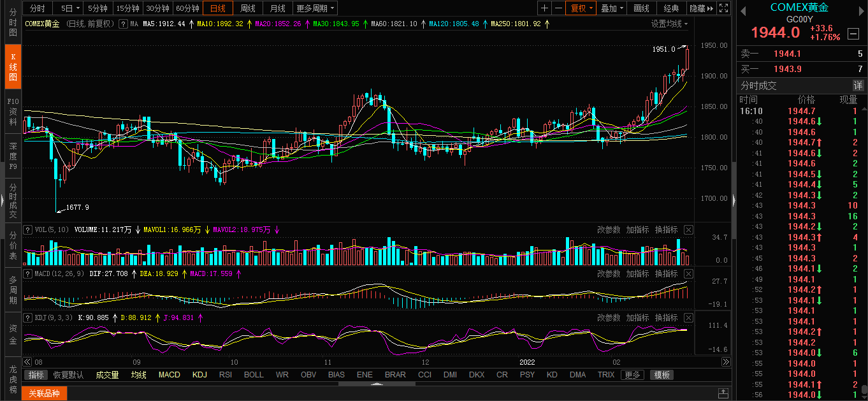The height and width of the screenshot is (401, 868).
Task: Click the 详 details button for 分时成交
Action: (858, 86)
